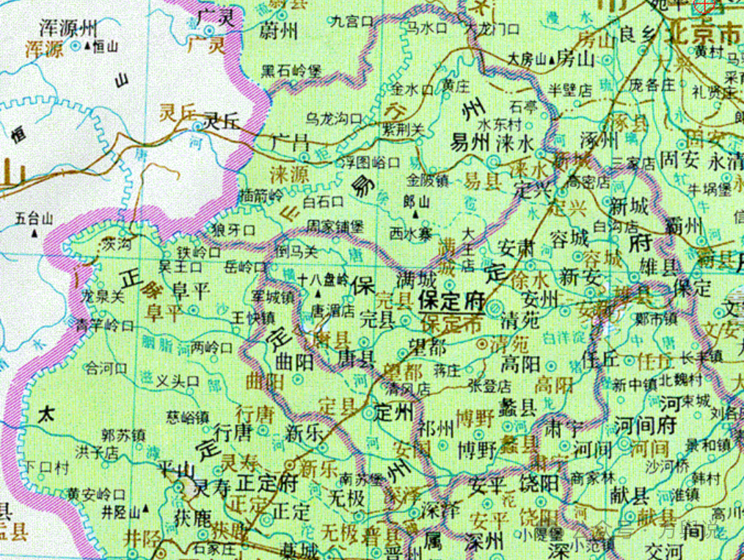Image resolution: width=744 pixels, height=560 pixels.
Task: Click the 北京市 city symbol
Action: pyautogui.click(x=704, y=6)
